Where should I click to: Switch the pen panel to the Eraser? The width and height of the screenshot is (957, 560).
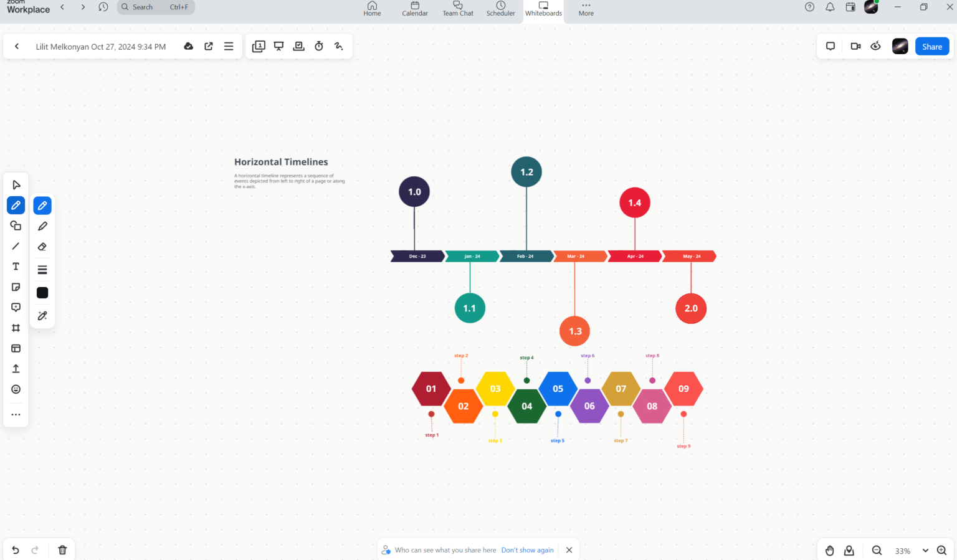(x=42, y=246)
